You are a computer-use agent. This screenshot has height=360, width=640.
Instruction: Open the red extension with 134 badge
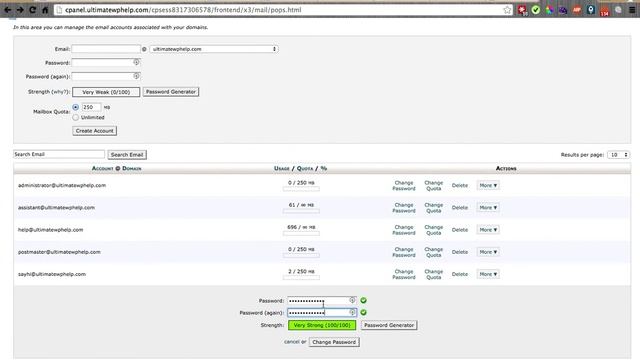604,10
